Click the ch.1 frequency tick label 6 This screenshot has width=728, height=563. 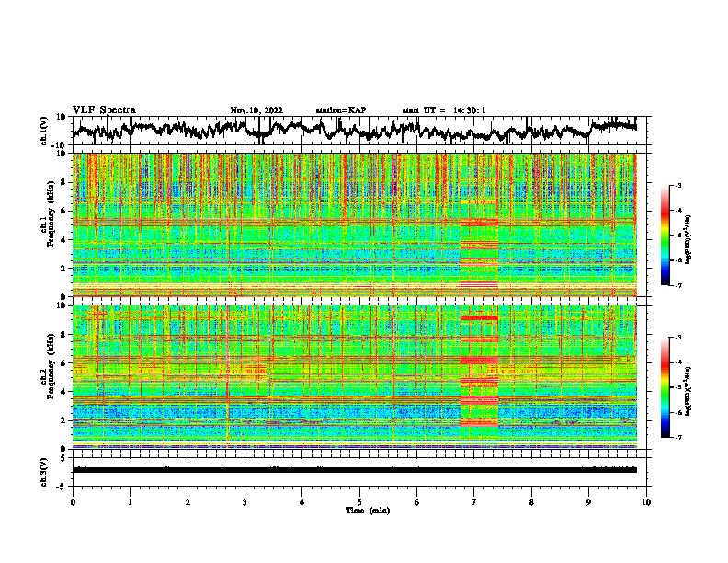[x=64, y=211]
